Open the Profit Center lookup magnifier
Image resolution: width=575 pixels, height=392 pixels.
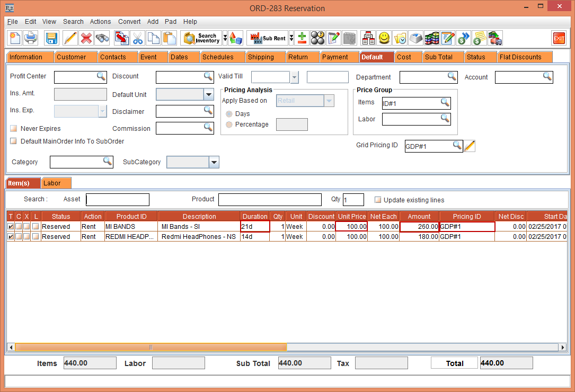click(x=101, y=77)
